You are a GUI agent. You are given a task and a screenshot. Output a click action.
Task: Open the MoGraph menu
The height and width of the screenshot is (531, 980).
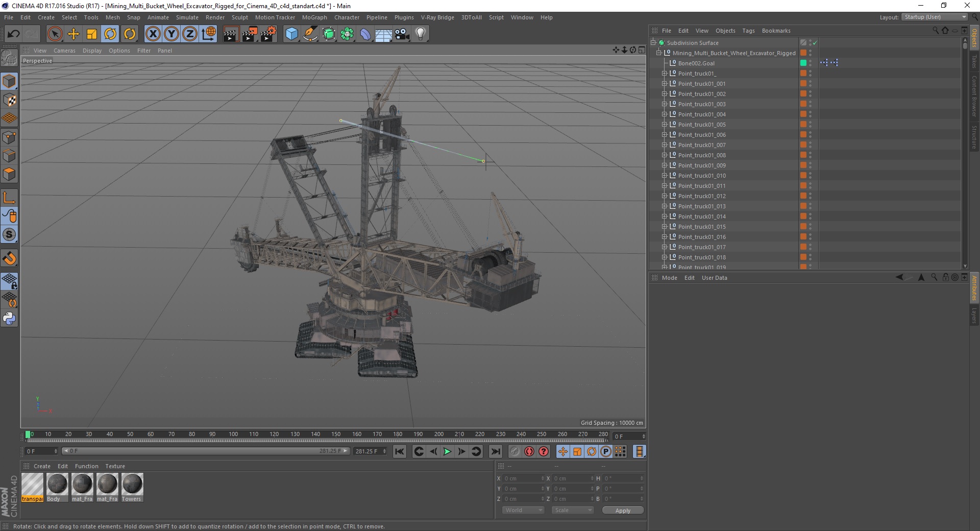pos(314,17)
